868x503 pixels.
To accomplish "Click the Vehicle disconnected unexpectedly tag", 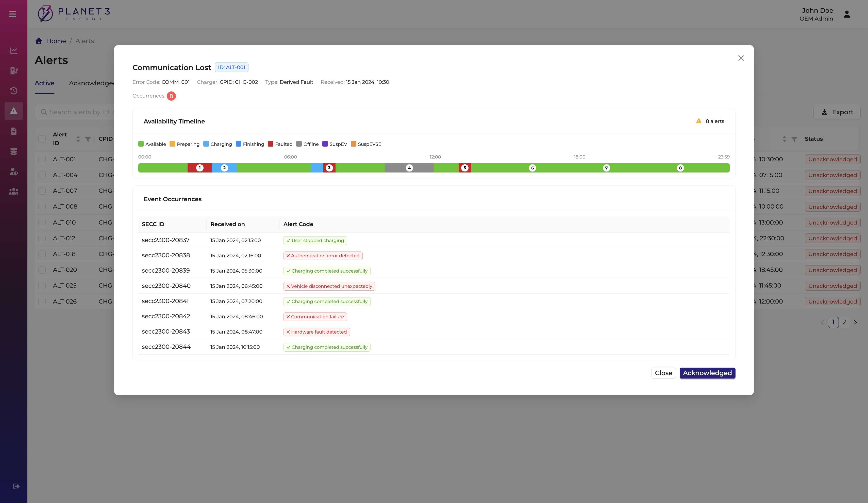I will [329, 286].
